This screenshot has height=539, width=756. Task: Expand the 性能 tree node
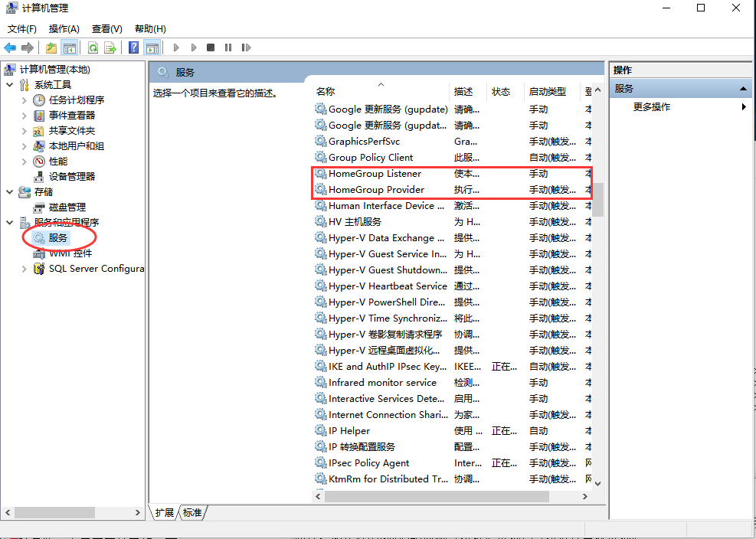[x=23, y=161]
